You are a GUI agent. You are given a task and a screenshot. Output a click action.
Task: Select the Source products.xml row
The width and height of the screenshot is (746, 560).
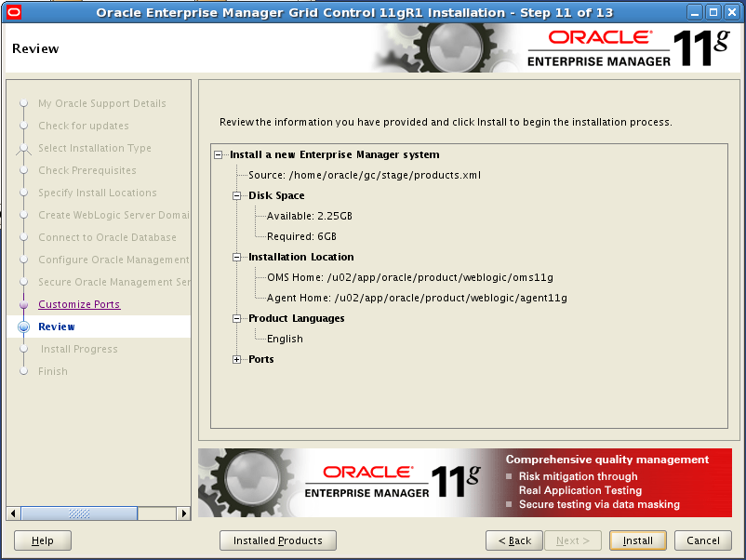pyautogui.click(x=365, y=175)
